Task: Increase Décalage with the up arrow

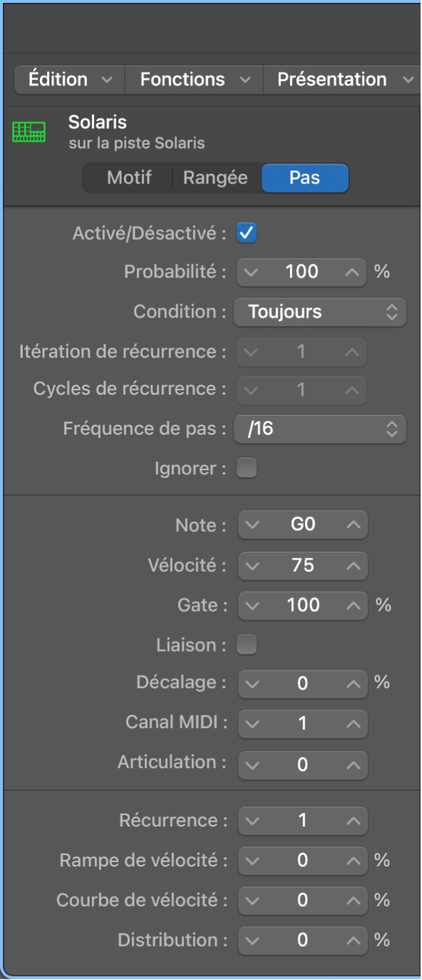Action: click(353, 683)
